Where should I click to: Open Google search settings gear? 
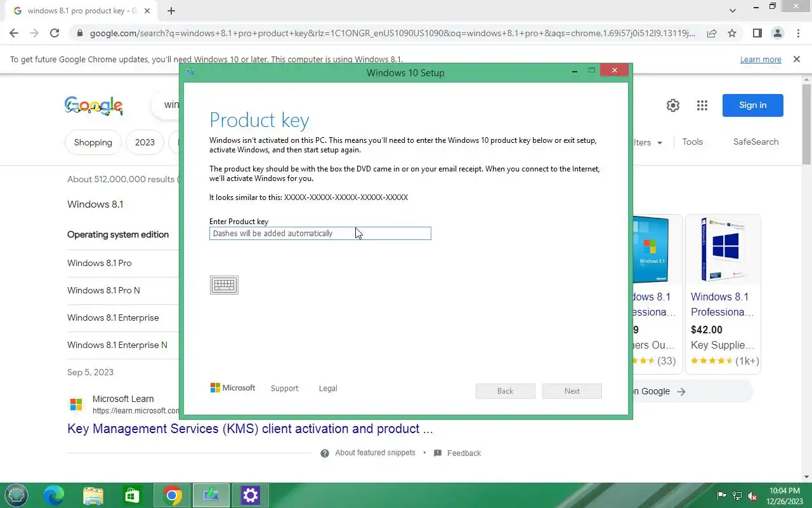[x=673, y=105]
